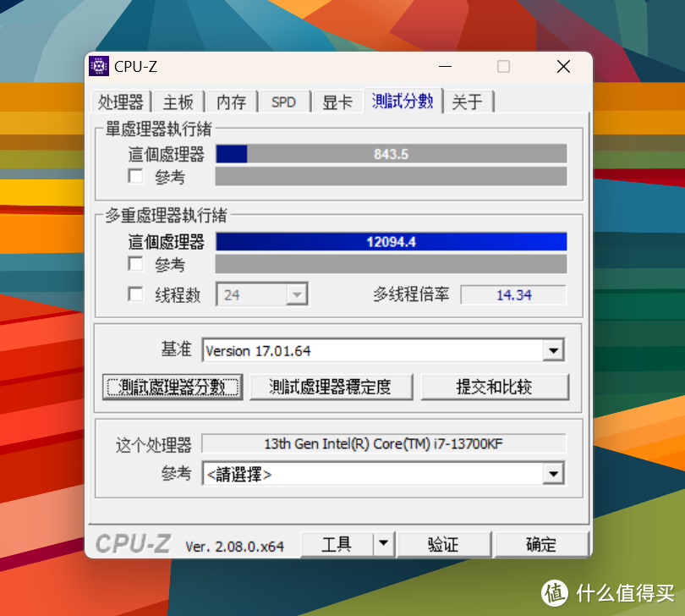The height and width of the screenshot is (616, 685).
Task: Confirm with the 确定 button
Action: pos(541,544)
